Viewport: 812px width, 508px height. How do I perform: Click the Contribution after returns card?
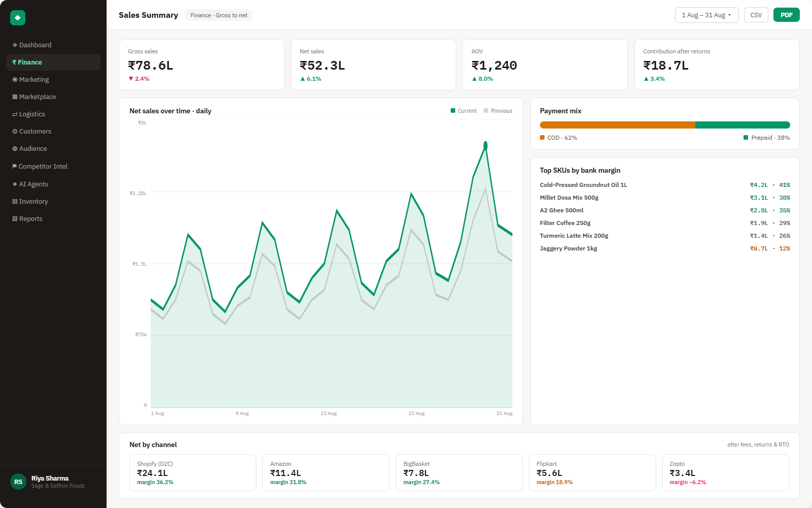(717, 65)
